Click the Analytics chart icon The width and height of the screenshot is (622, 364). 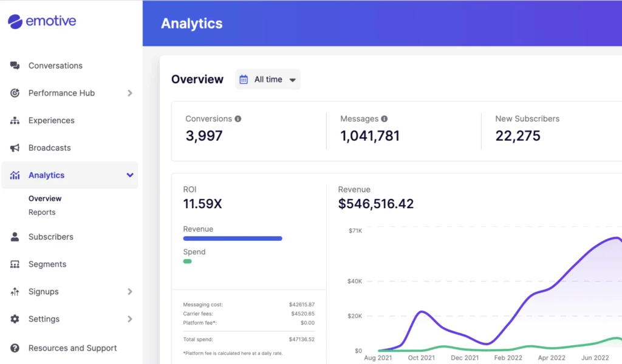click(x=15, y=175)
